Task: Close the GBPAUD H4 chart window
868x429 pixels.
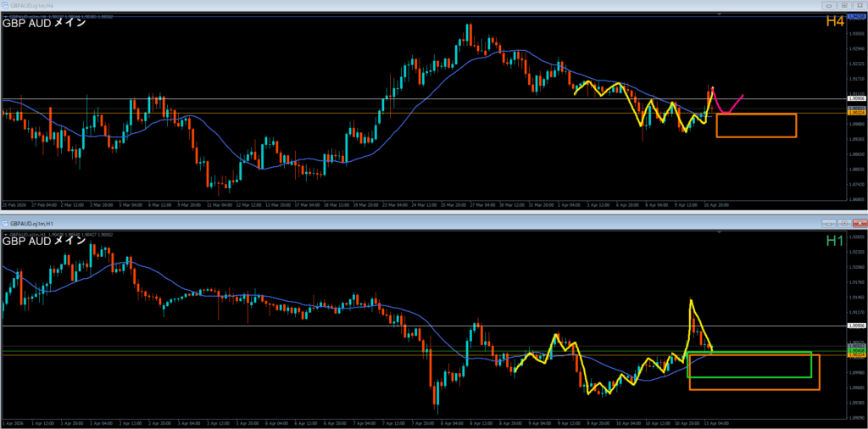Action: pyautogui.click(x=858, y=5)
